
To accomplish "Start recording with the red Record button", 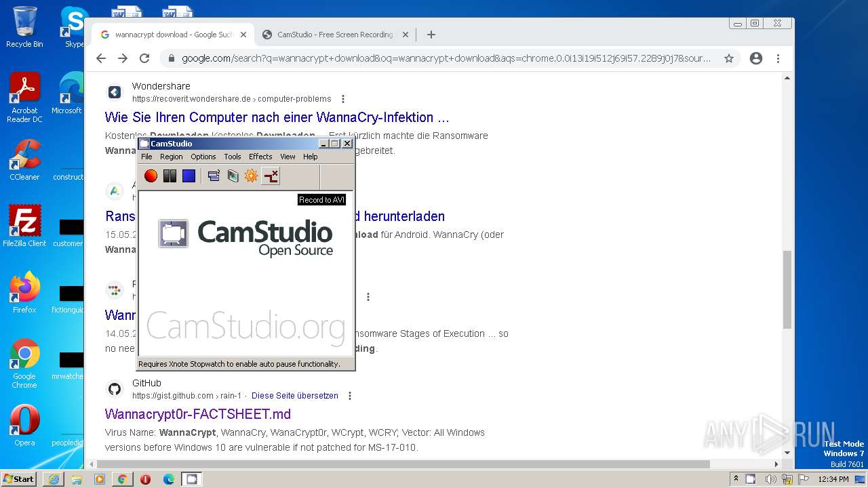I will pos(151,176).
